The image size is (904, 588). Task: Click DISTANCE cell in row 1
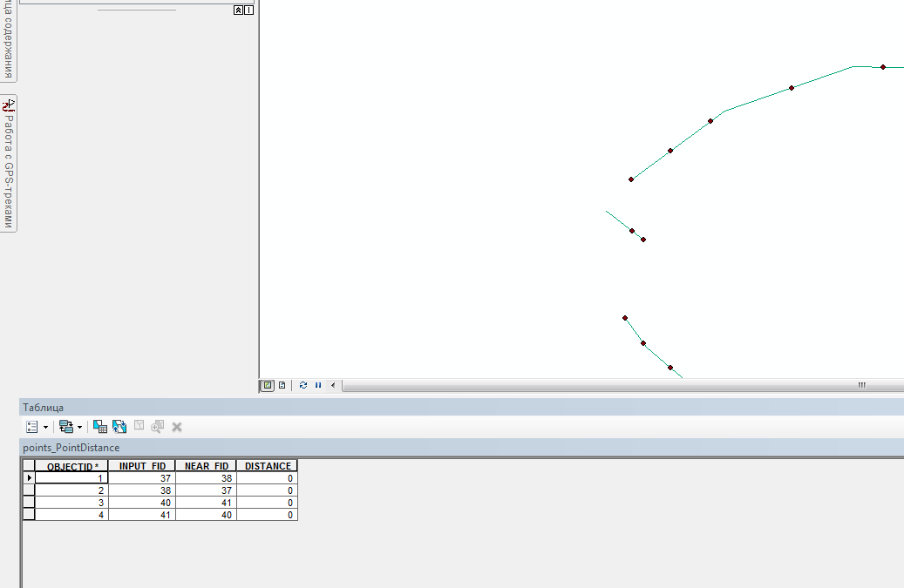(268, 478)
